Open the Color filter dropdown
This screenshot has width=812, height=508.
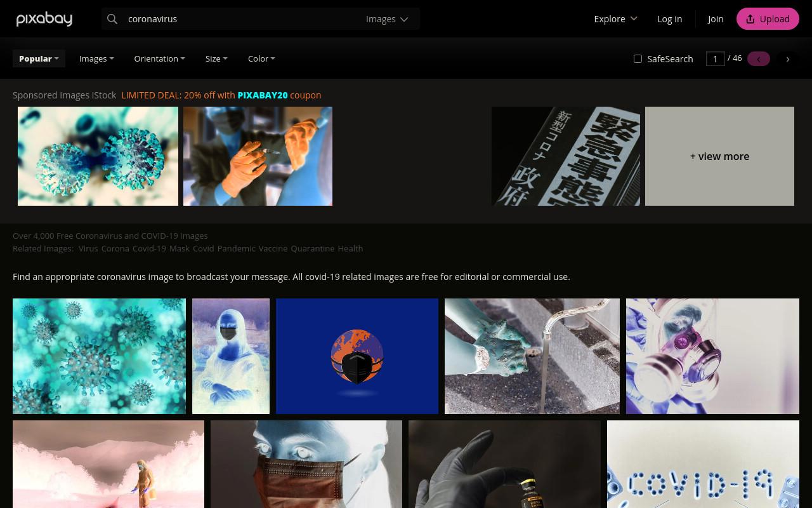[261, 58]
